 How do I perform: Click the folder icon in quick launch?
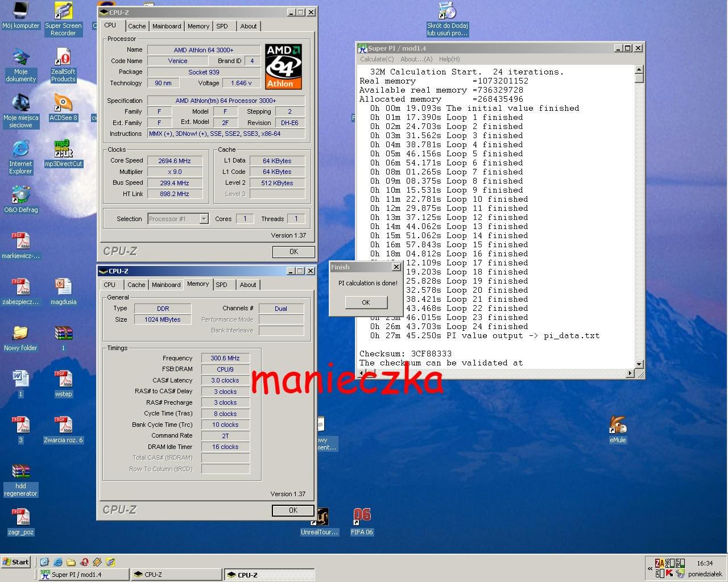tap(71, 562)
